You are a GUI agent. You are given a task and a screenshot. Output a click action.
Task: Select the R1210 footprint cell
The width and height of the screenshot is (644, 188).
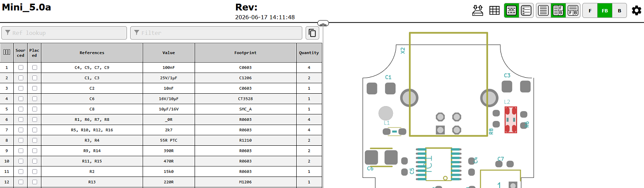click(x=246, y=141)
